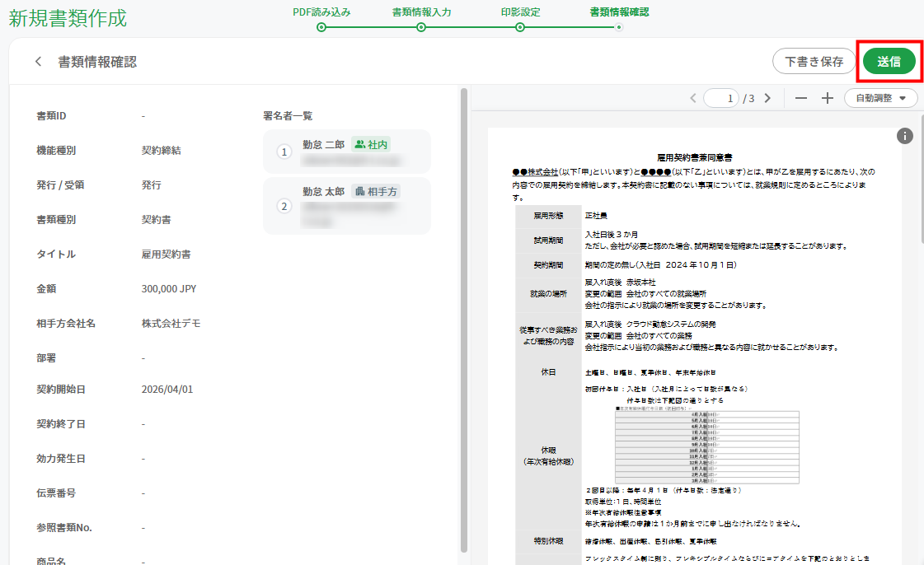The image size is (924, 565).
Task: Click the 伝票番号 label
Action: (56, 493)
